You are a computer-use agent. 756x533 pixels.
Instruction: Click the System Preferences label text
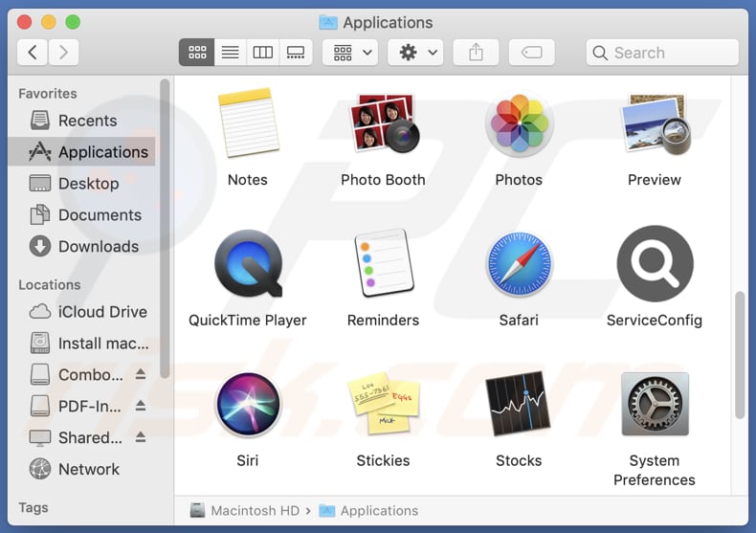coord(655,471)
